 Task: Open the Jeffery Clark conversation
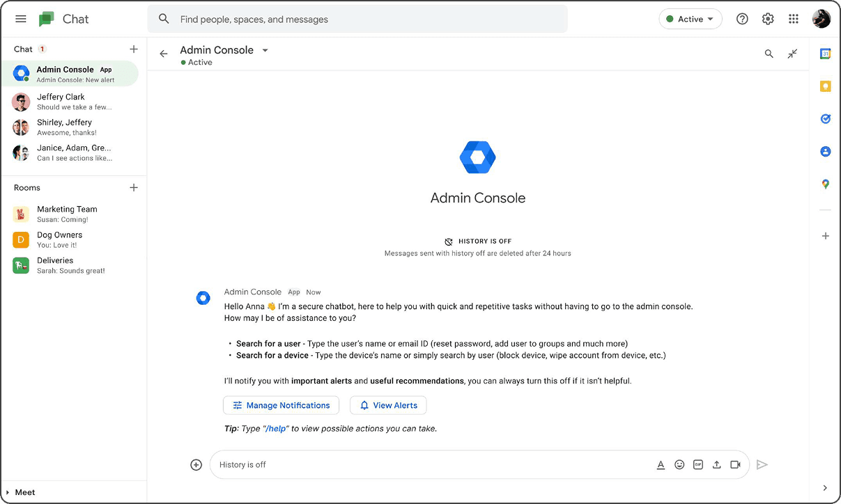pos(70,102)
